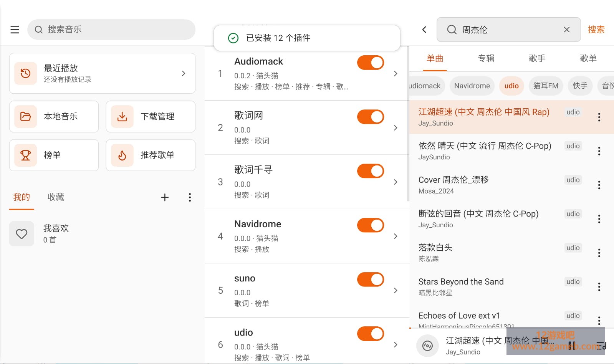Switch to the 收藏 tab
This screenshot has height=364, width=614.
pos(56,197)
